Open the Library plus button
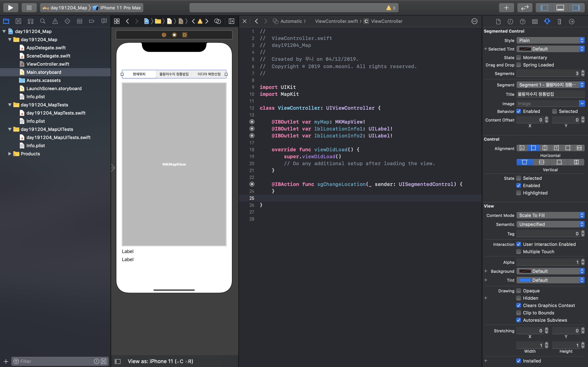 coord(506,8)
